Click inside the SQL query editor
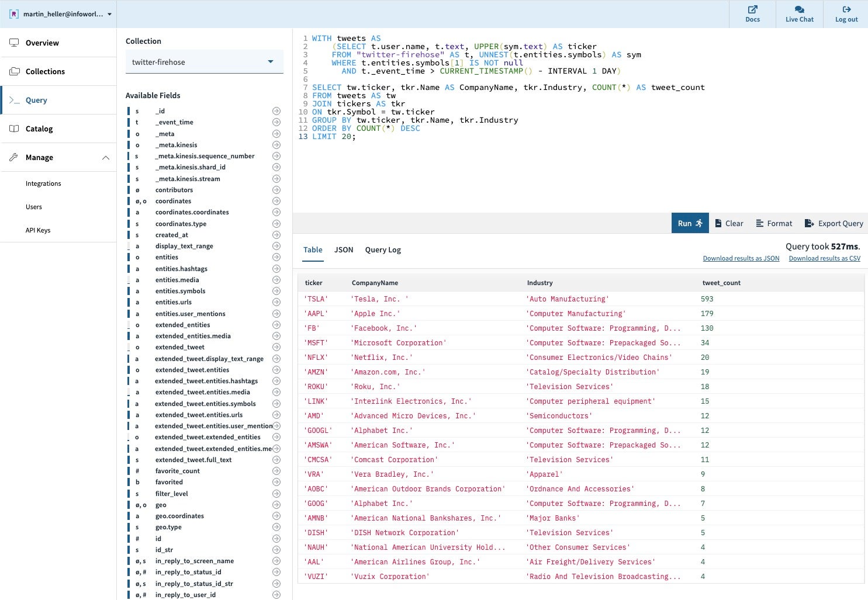Image resolution: width=868 pixels, height=600 pixels. (x=580, y=120)
